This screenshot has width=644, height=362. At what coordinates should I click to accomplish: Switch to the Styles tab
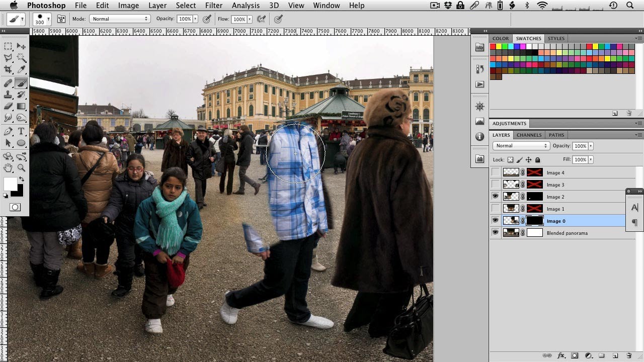(556, 38)
